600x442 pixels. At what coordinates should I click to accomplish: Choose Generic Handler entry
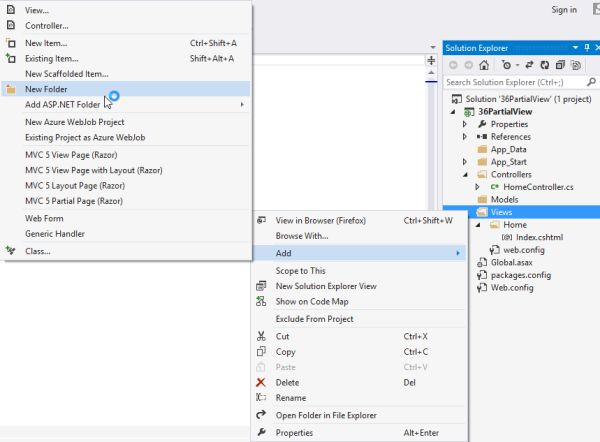55,234
